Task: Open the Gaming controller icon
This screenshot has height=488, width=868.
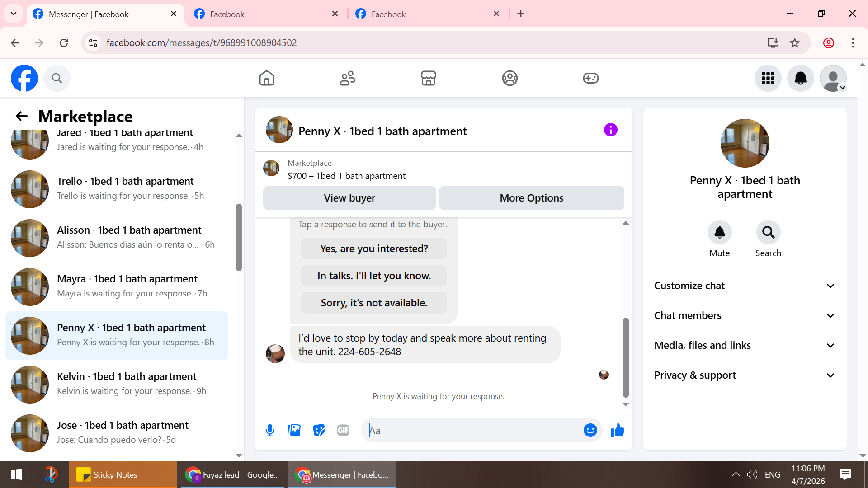Action: point(591,78)
